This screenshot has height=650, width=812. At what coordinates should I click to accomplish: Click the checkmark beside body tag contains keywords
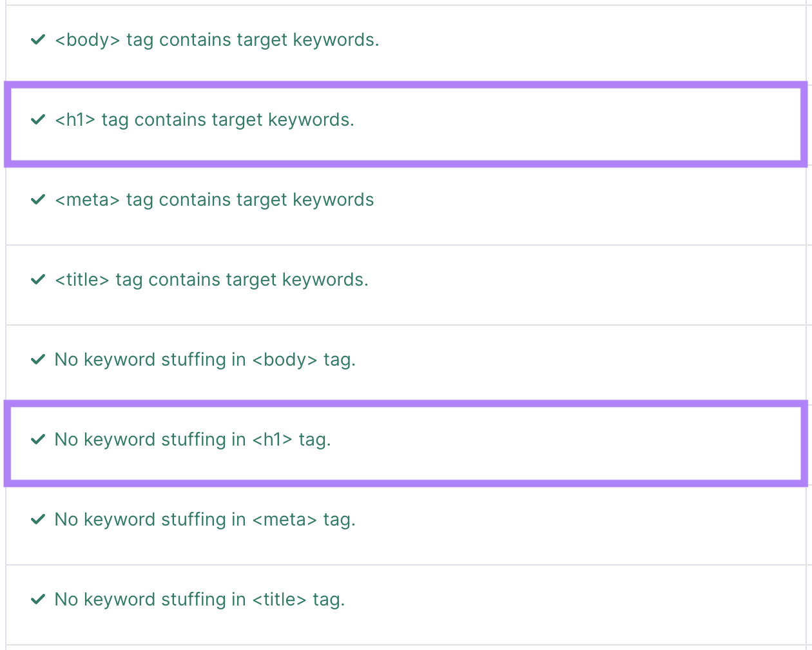pyautogui.click(x=38, y=40)
